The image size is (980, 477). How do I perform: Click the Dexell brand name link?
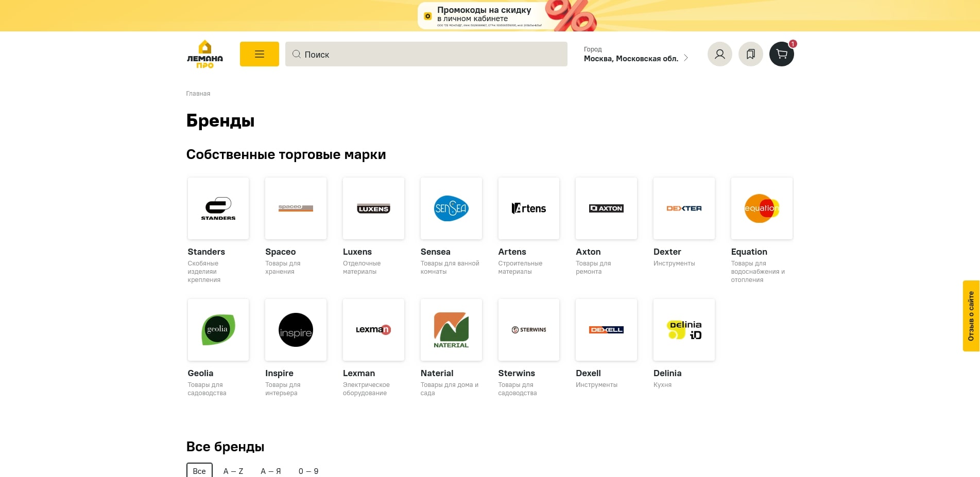[x=588, y=373]
